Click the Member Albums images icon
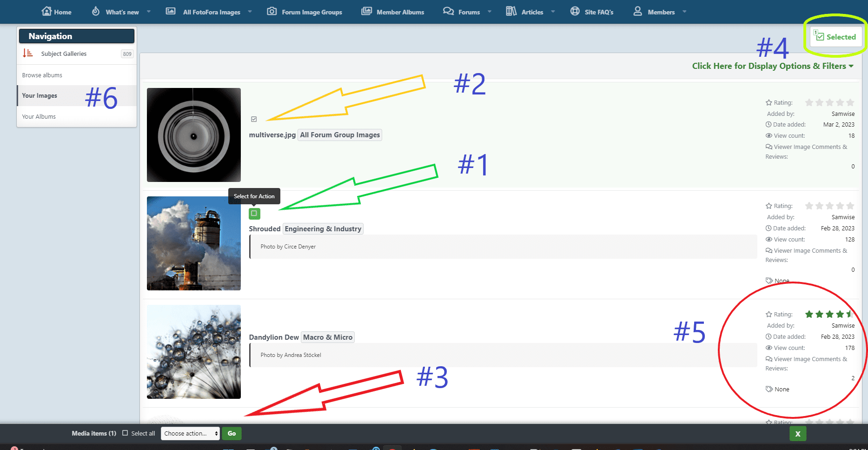The width and height of the screenshot is (868, 450). click(367, 11)
